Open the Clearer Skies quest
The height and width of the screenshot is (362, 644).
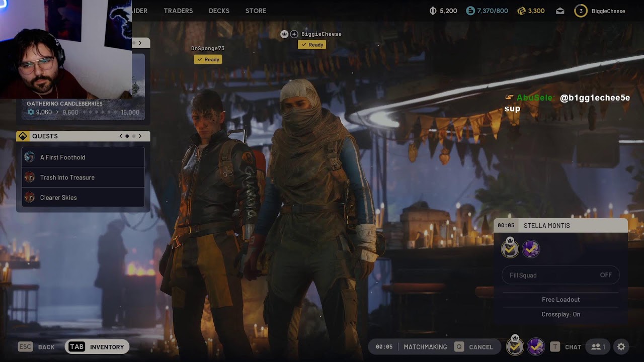coord(83,198)
